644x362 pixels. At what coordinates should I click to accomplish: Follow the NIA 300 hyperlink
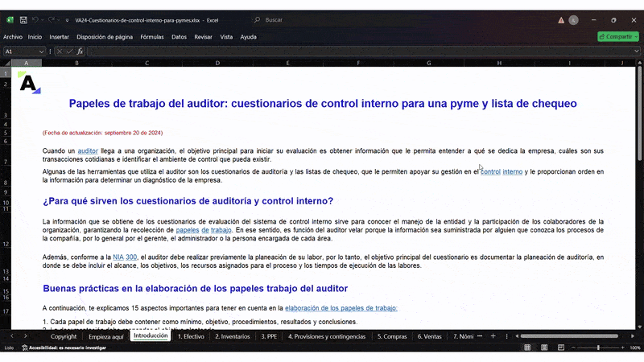click(x=125, y=257)
